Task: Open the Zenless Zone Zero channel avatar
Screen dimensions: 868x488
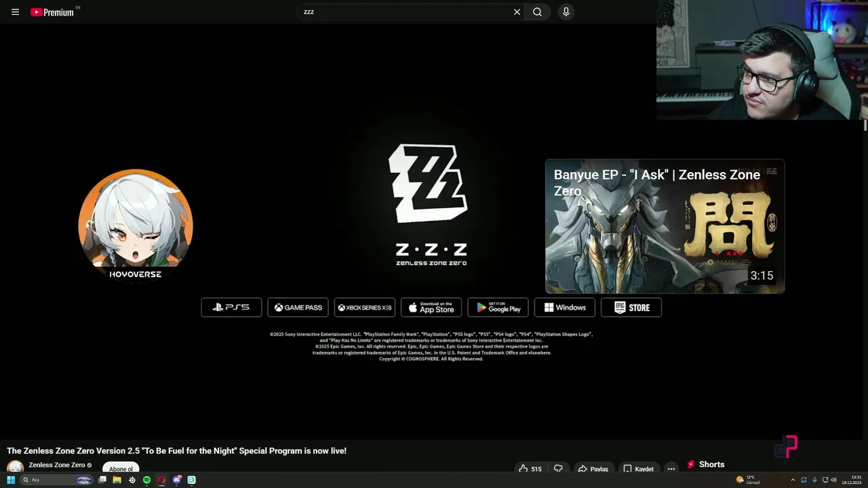Action: click(x=15, y=468)
